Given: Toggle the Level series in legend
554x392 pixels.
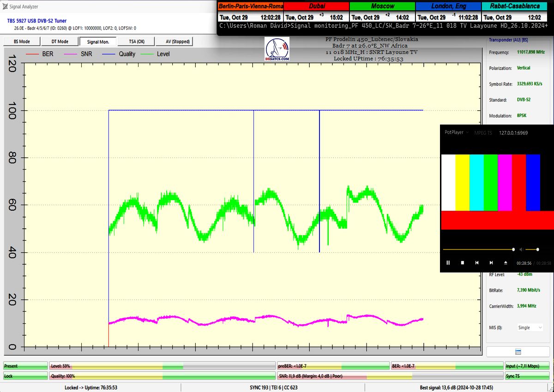Looking at the screenshot, I should 157,54.
